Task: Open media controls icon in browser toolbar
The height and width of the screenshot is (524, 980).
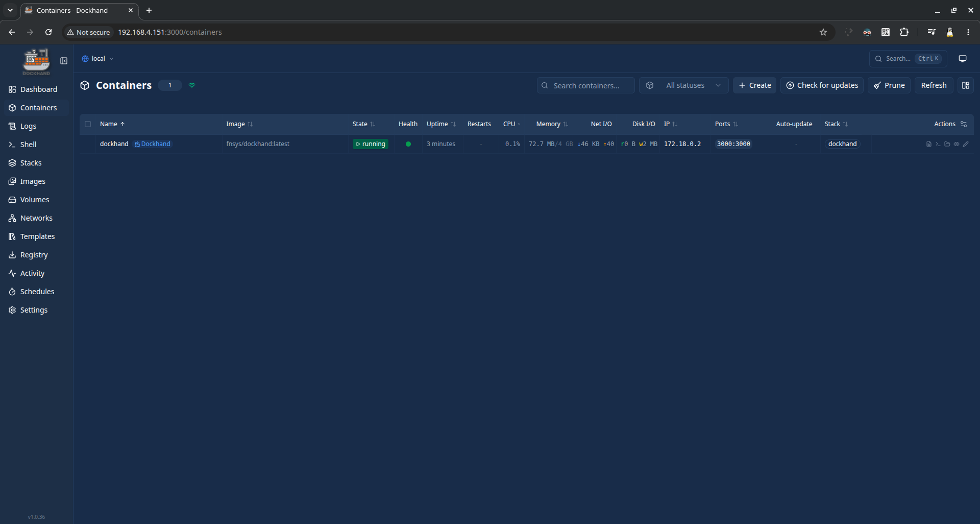Action: tap(932, 32)
